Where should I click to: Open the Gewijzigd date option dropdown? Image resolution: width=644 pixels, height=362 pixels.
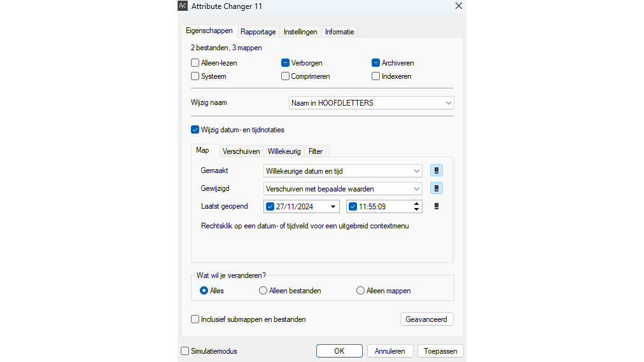point(342,188)
